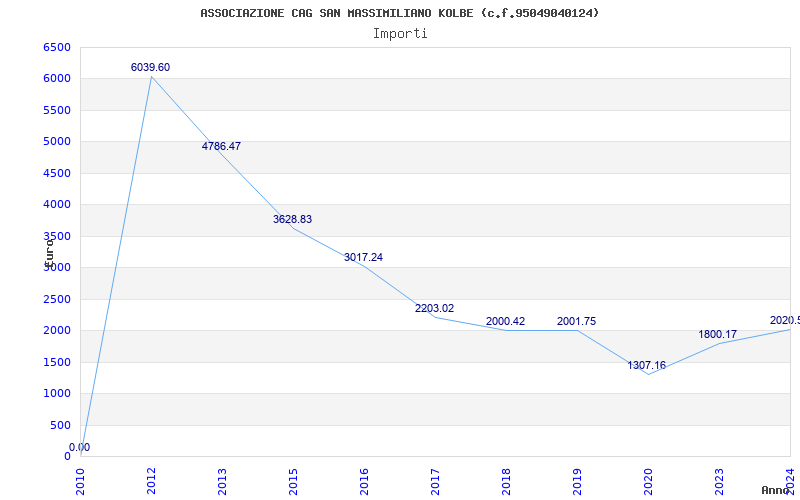
Task: Click the 4500 y-axis tick label
Action: (57, 173)
